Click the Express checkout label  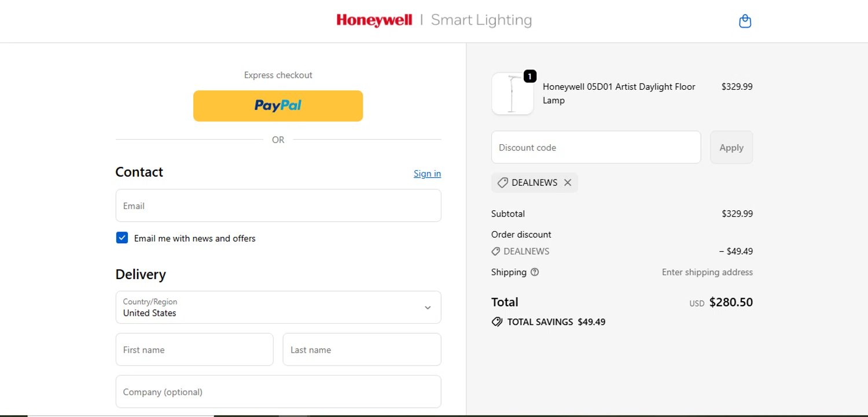point(278,75)
